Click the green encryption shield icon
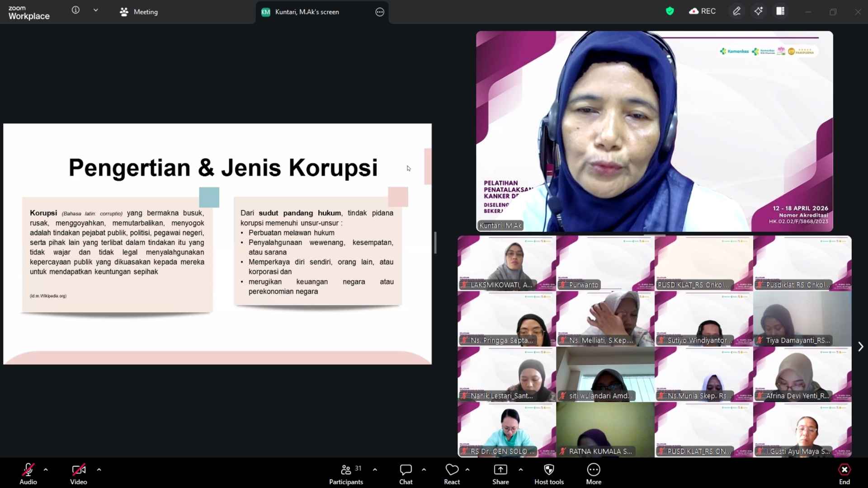The image size is (868, 488). point(670,11)
